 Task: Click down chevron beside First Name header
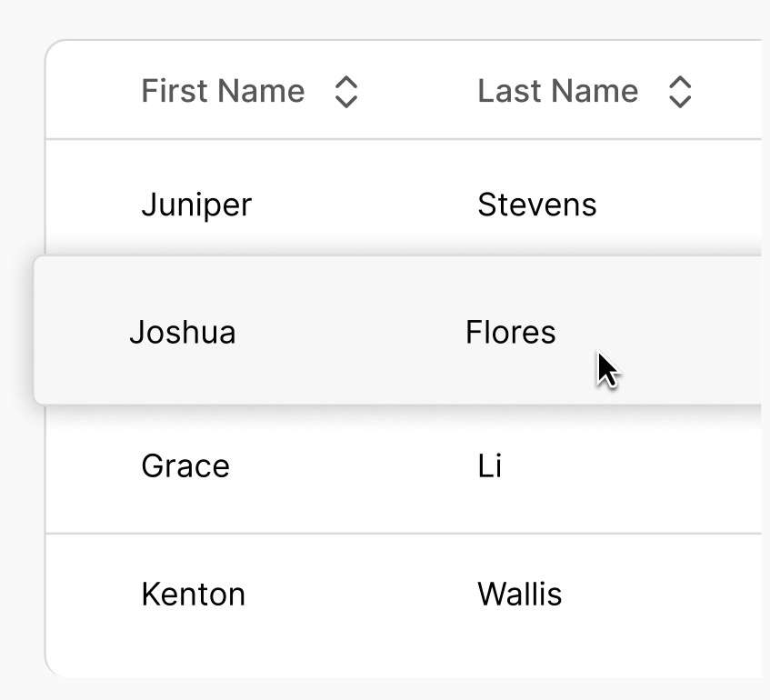(x=345, y=102)
